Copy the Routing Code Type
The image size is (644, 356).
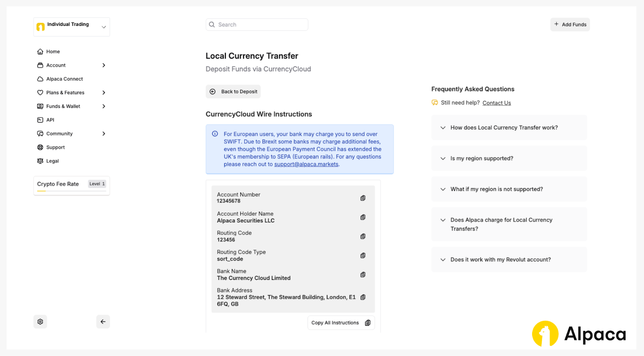[x=363, y=256]
